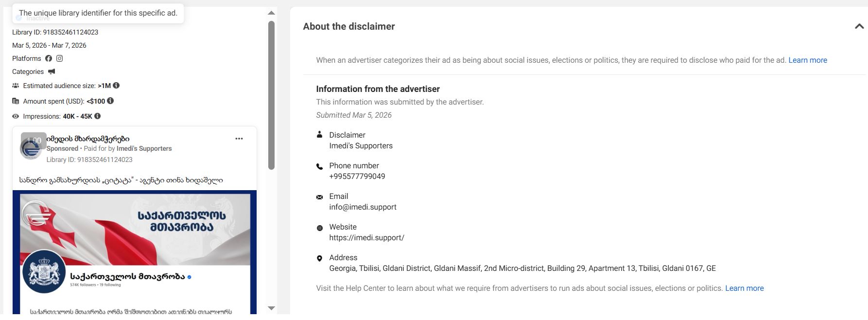Viewport: 868px width, 320px height.
Task: Open the three-dot ad options menu
Action: coord(239,139)
